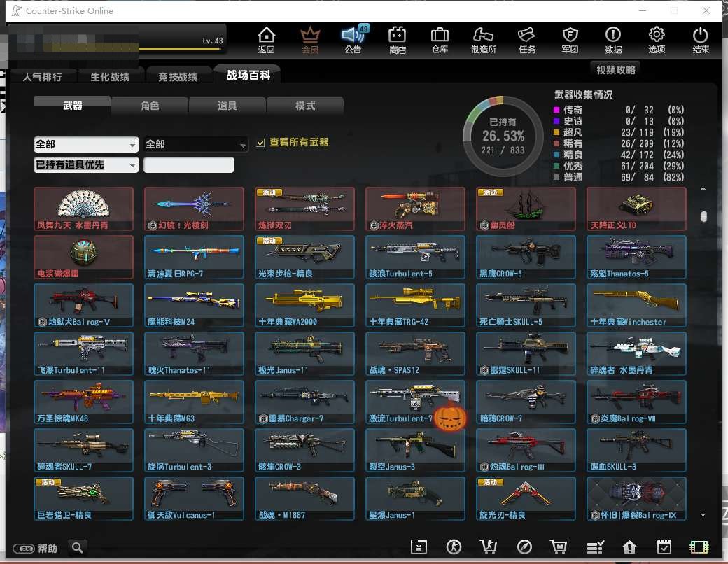Open the 数据 stats icon

coord(613,40)
